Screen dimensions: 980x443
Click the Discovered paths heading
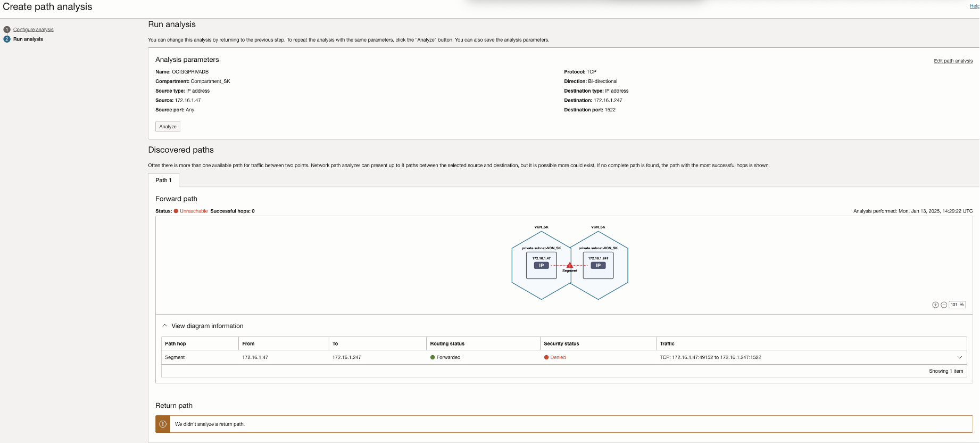(181, 150)
